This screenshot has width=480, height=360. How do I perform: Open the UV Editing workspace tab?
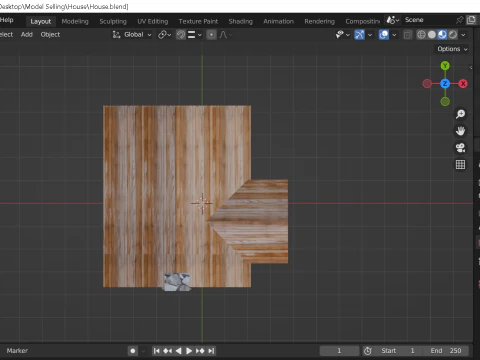pyautogui.click(x=153, y=21)
